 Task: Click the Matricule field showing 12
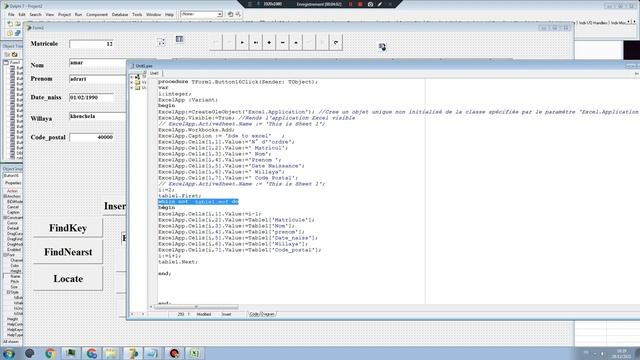[x=92, y=44]
